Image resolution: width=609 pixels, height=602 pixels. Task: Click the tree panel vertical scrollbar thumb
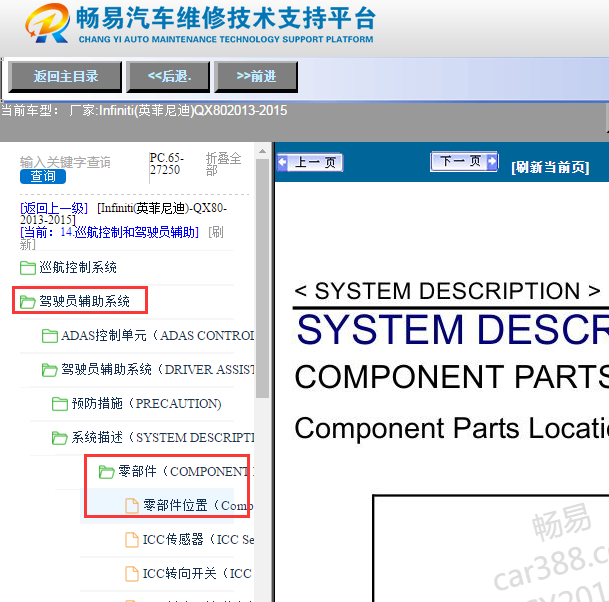[263, 278]
